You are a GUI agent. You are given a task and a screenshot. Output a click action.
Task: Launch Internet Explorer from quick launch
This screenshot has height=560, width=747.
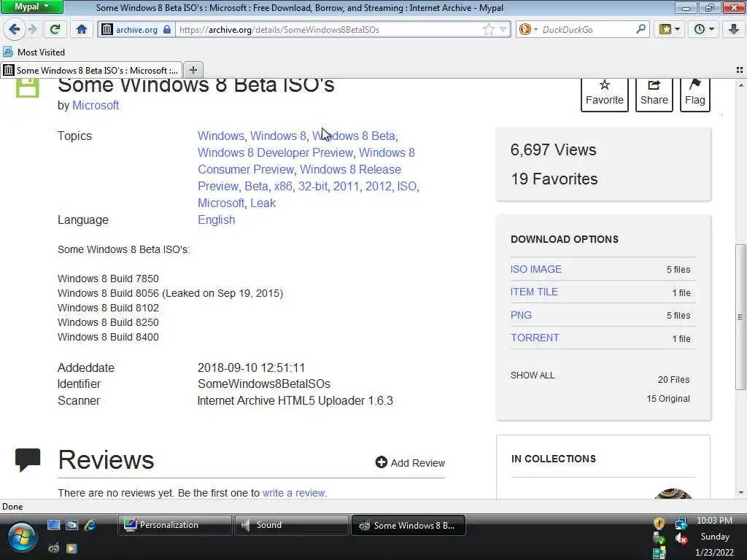90,525
